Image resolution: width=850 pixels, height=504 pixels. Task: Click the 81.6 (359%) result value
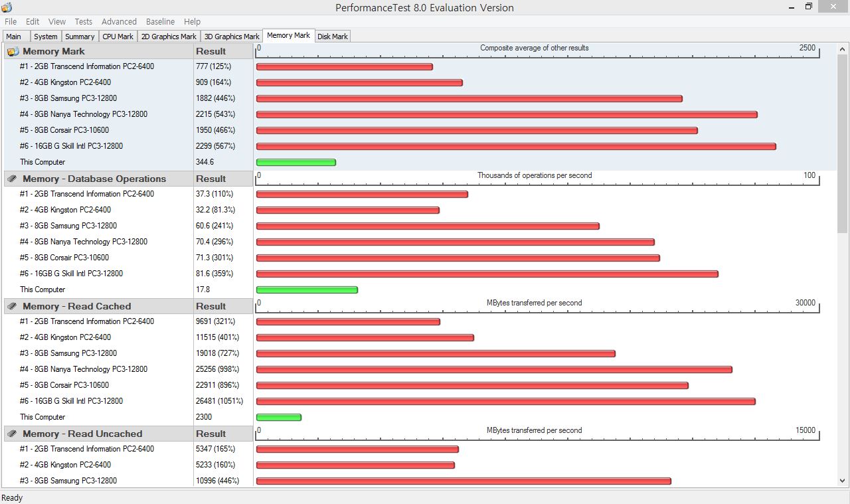215,274
